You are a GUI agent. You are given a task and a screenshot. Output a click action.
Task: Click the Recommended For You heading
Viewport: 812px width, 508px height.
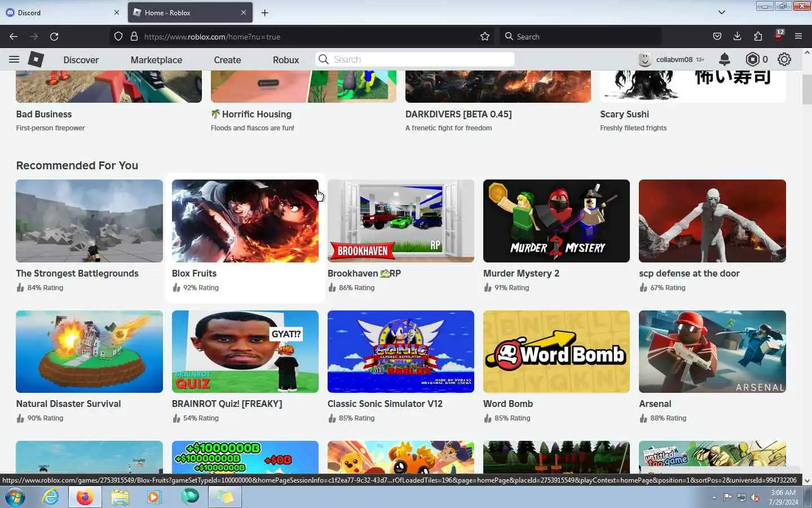77,165
